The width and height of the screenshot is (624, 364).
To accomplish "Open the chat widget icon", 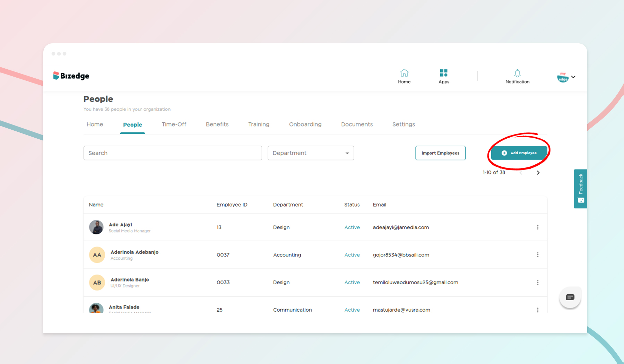I will click(x=570, y=297).
